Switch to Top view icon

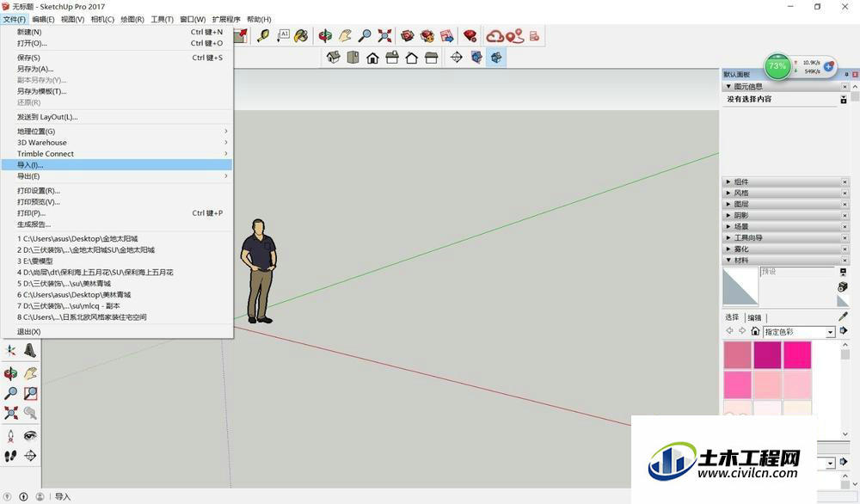point(353,57)
